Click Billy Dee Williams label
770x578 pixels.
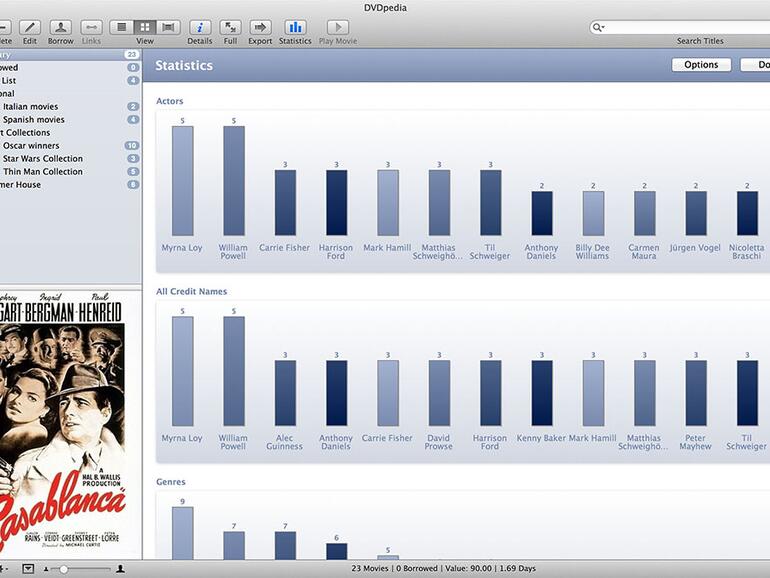[x=593, y=252]
